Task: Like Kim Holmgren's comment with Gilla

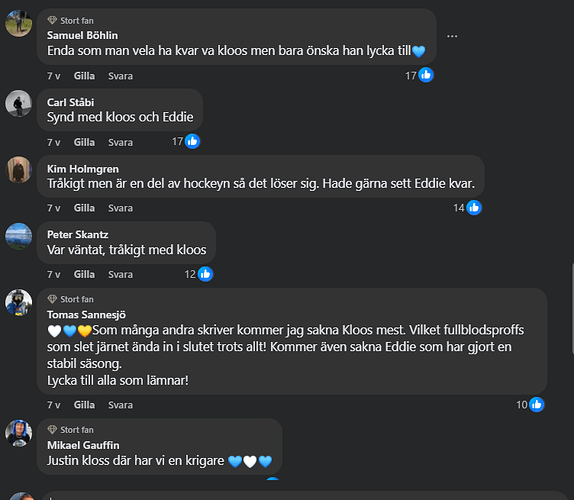Action: [84, 208]
